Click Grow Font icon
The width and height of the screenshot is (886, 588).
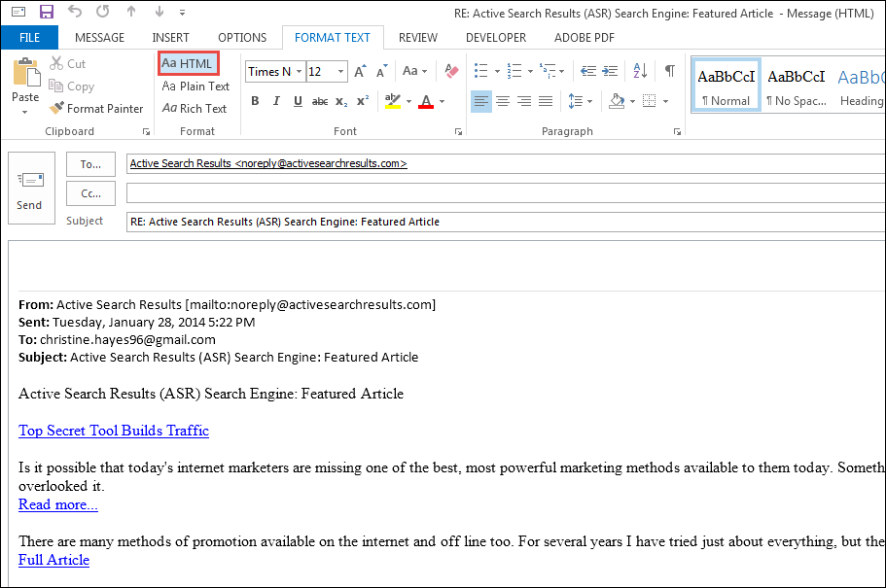[x=360, y=71]
